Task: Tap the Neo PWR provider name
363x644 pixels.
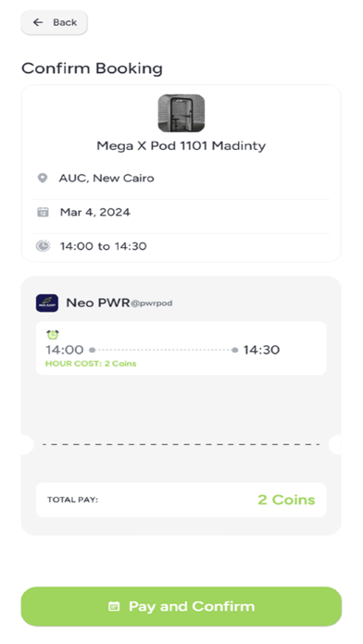Action: coord(98,303)
